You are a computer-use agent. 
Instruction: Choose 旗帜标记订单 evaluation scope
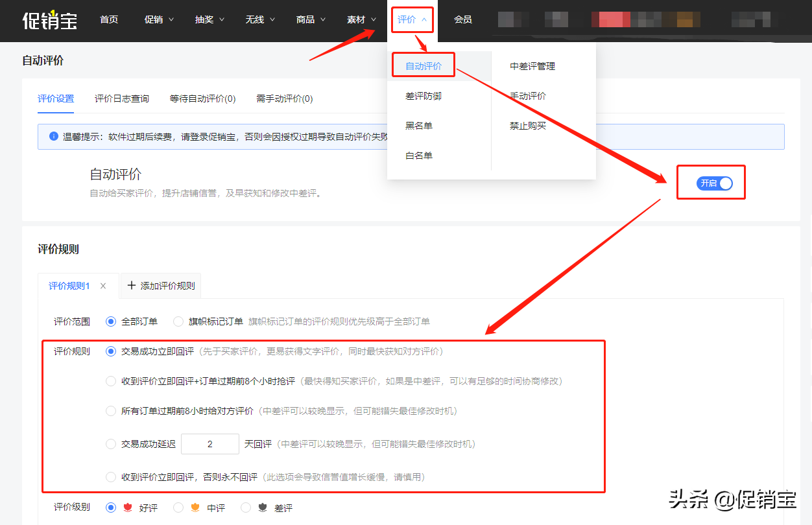pos(178,321)
